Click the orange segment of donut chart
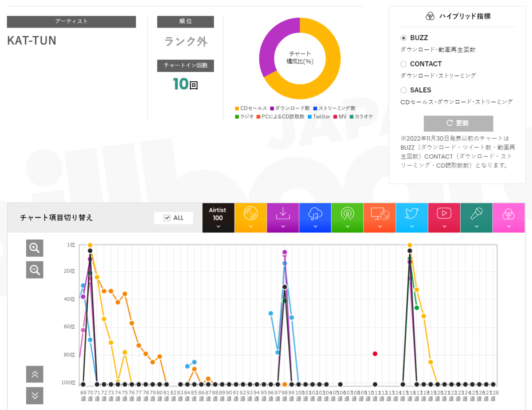Screen dimensions: 532x410 pos(328,76)
